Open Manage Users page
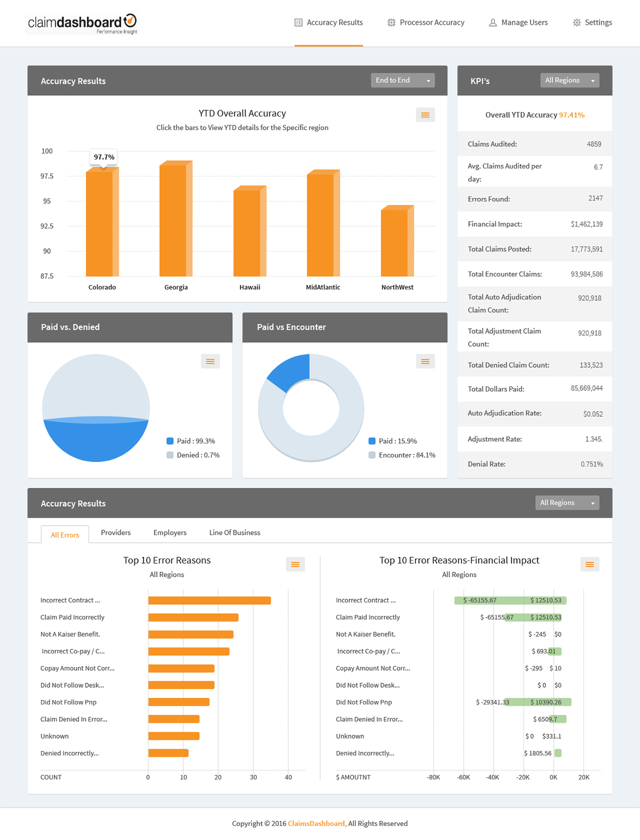The image size is (640, 840). click(x=518, y=22)
